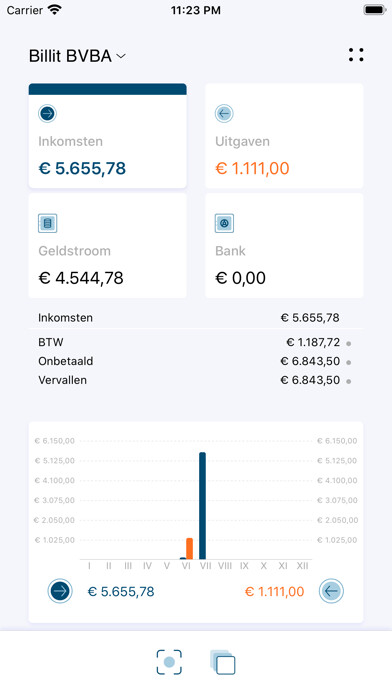Toggle the Onbetaald row dot indicator

tap(349, 363)
